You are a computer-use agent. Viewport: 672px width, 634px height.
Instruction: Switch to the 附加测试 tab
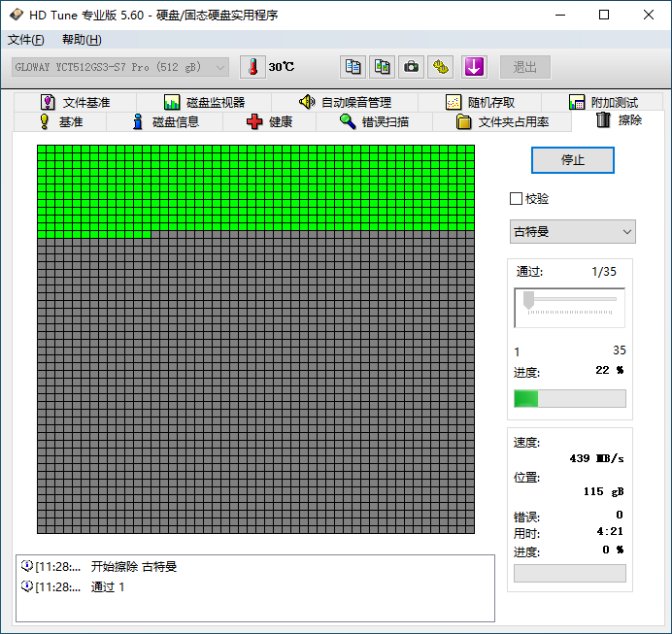[x=603, y=102]
